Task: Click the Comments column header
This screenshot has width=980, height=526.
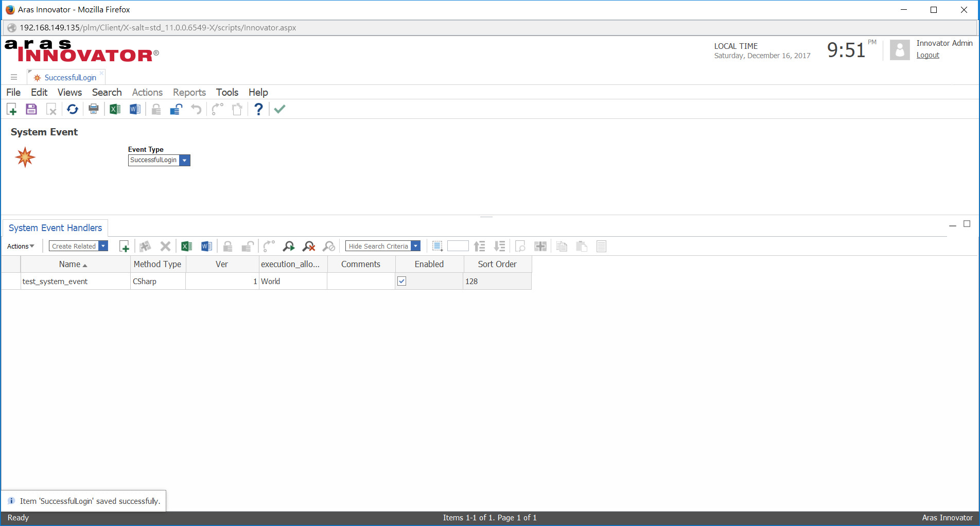Action: point(361,264)
